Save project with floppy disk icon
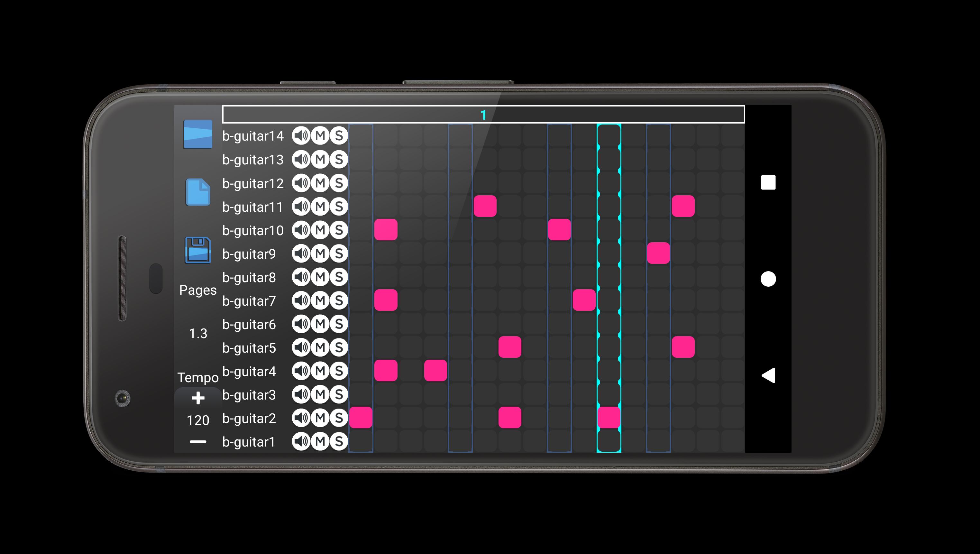This screenshot has width=980, height=554. (x=198, y=250)
